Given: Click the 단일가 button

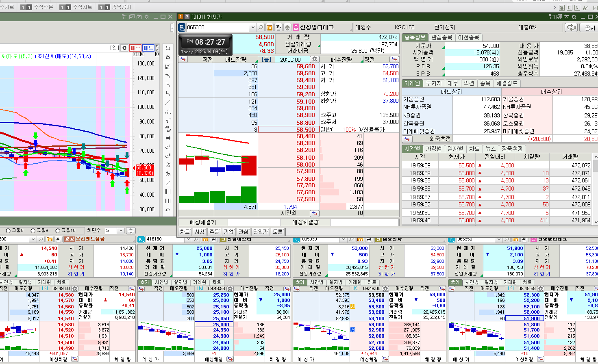Looking at the screenshot, I should coord(260,232).
